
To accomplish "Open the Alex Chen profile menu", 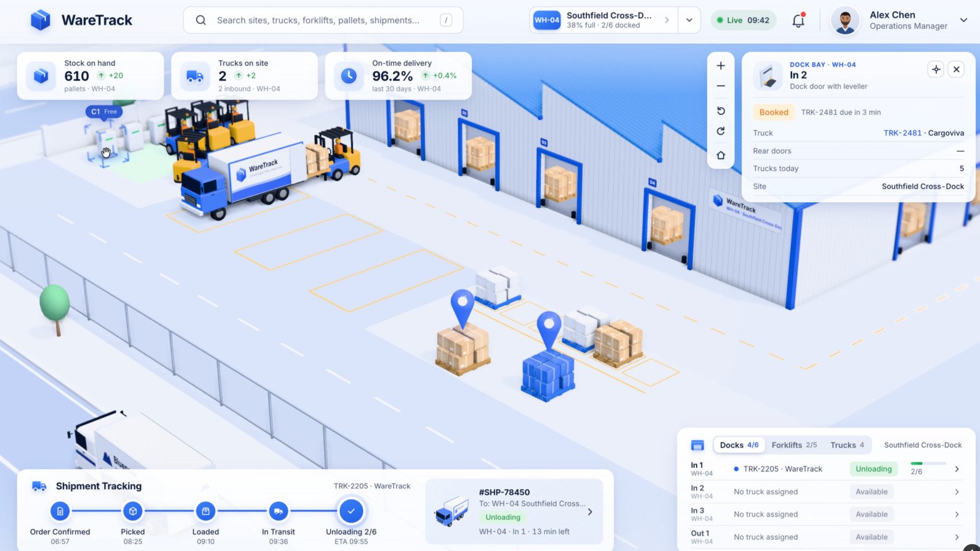I will (963, 20).
